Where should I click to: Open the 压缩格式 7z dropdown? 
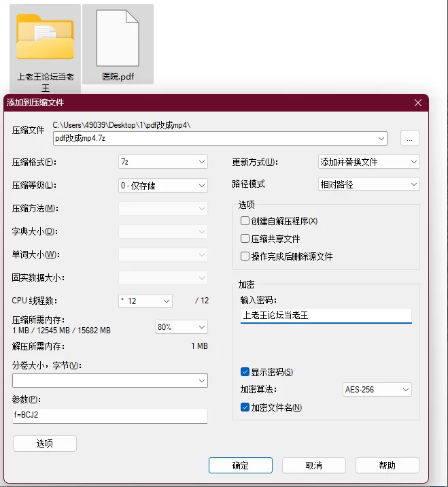[163, 162]
